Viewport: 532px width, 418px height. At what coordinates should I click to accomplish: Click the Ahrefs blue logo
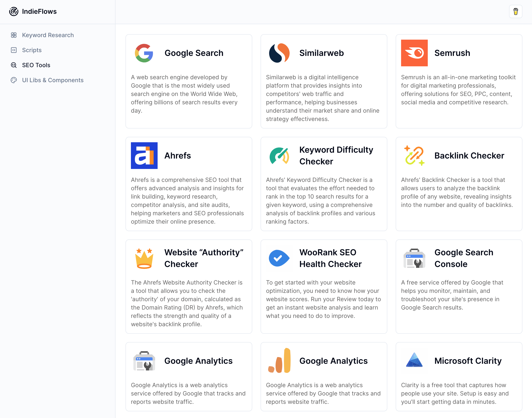coord(144,156)
